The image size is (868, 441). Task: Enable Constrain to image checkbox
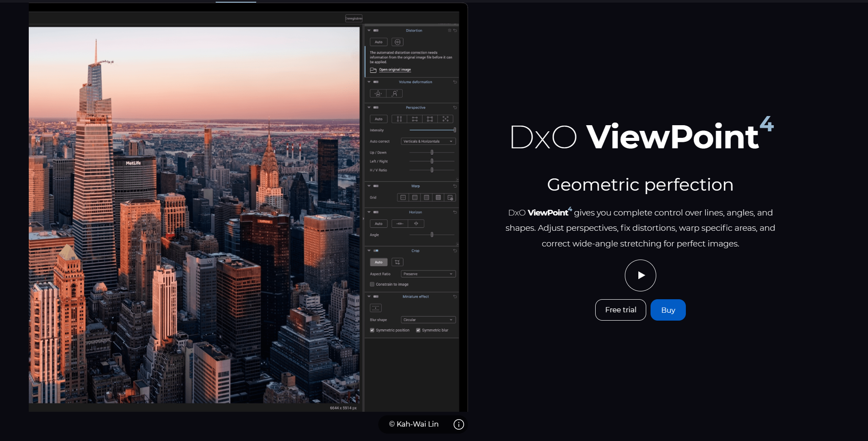[x=372, y=284]
